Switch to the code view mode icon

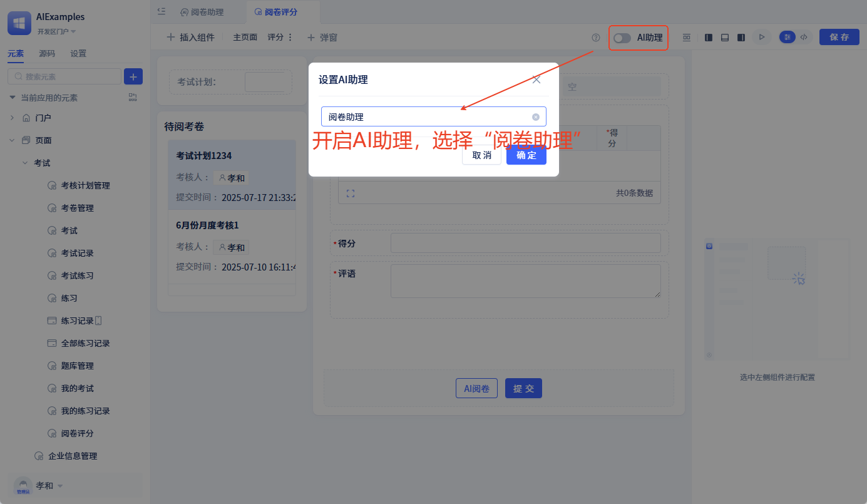(x=804, y=38)
